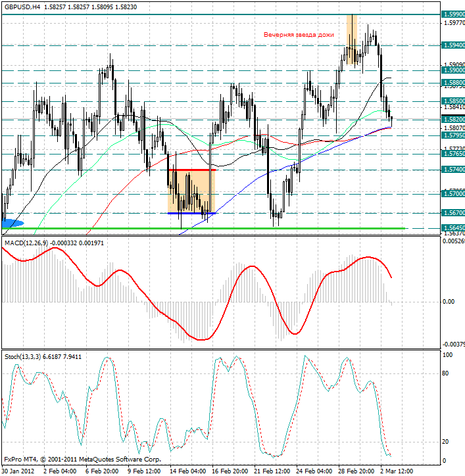Click the 2 Mar 12:00 time label
Image resolution: width=465 pixels, height=476 pixels.
tap(397, 471)
